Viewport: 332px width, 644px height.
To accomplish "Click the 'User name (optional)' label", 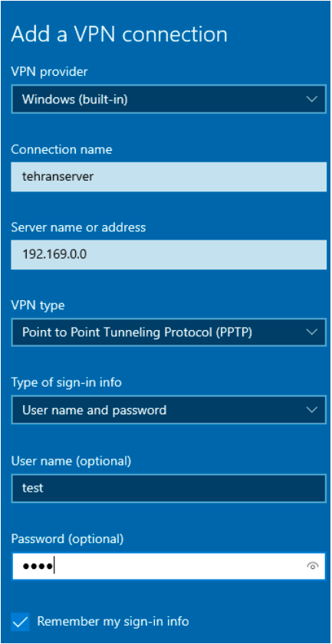I will [x=71, y=461].
